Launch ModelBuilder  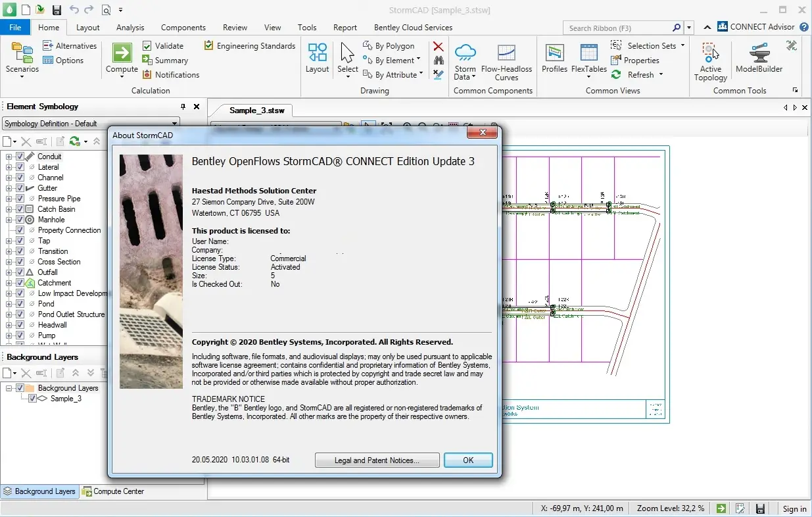coord(759,58)
